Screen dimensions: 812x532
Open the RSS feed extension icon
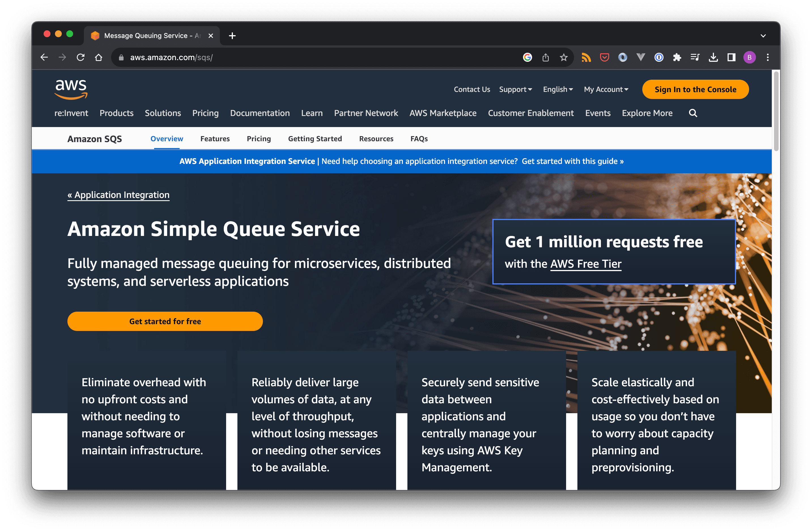586,57
